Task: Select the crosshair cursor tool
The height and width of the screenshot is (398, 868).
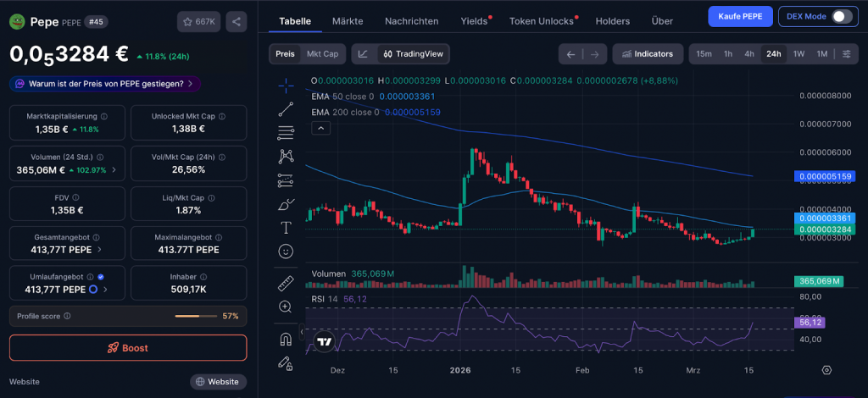Action: click(x=286, y=84)
